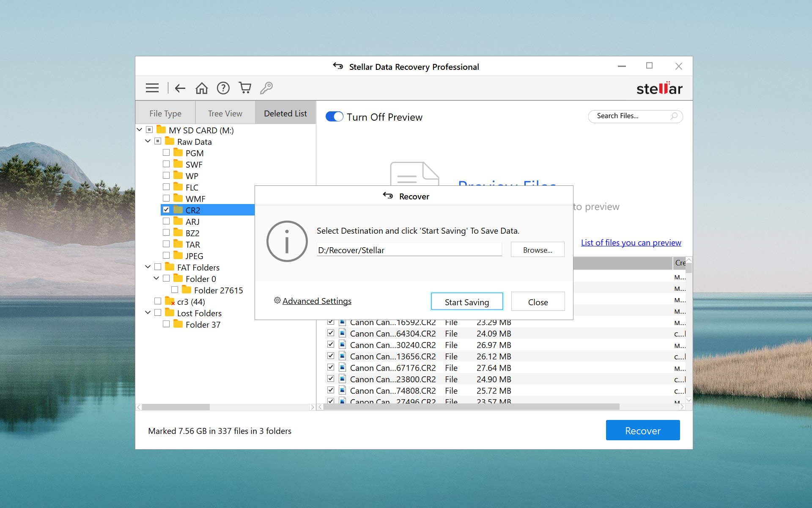Uncheck Canon Can...64304.CR2 file checkbox
The image size is (812, 508).
pyautogui.click(x=331, y=333)
